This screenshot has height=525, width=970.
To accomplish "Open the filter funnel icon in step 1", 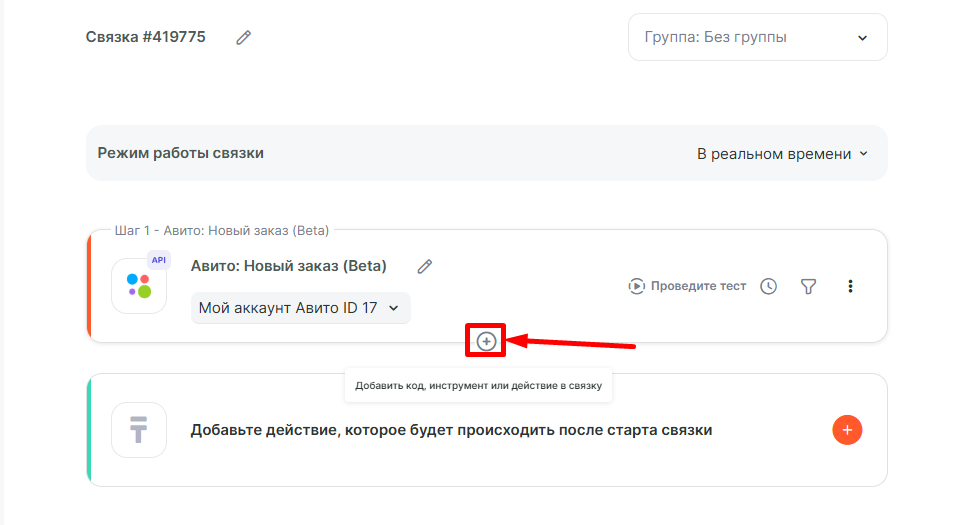I will (x=809, y=286).
